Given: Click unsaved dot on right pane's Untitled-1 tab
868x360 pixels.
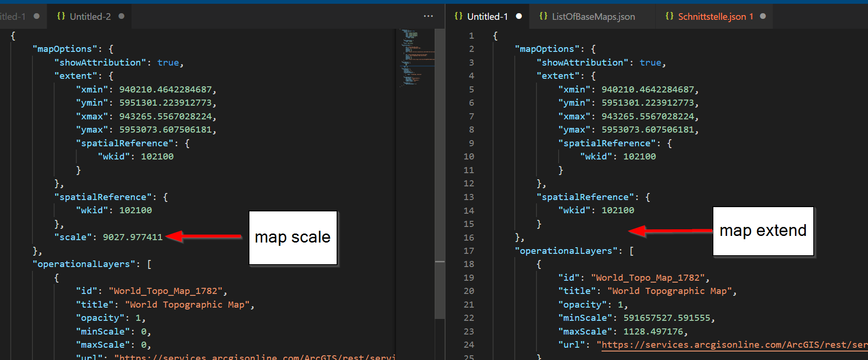Looking at the screenshot, I should tap(519, 16).
